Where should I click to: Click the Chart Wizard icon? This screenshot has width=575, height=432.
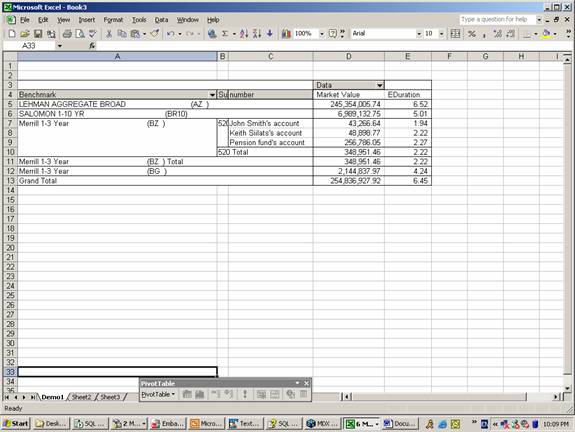(x=286, y=34)
